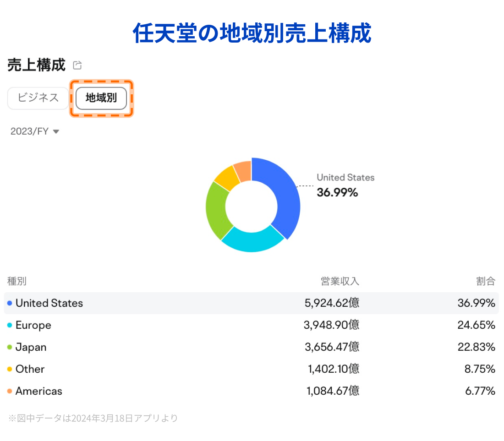The image size is (504, 441).
Task: Click the share icon beside 売上構成
Action: 77,65
